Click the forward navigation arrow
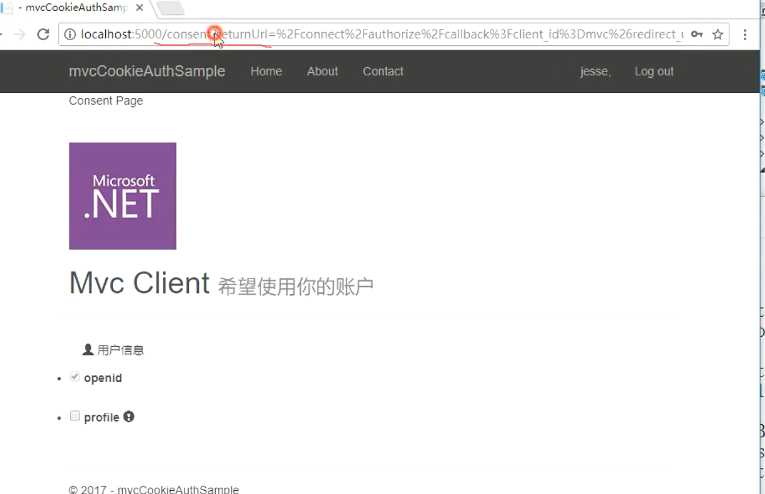The image size is (765, 494). [20, 34]
